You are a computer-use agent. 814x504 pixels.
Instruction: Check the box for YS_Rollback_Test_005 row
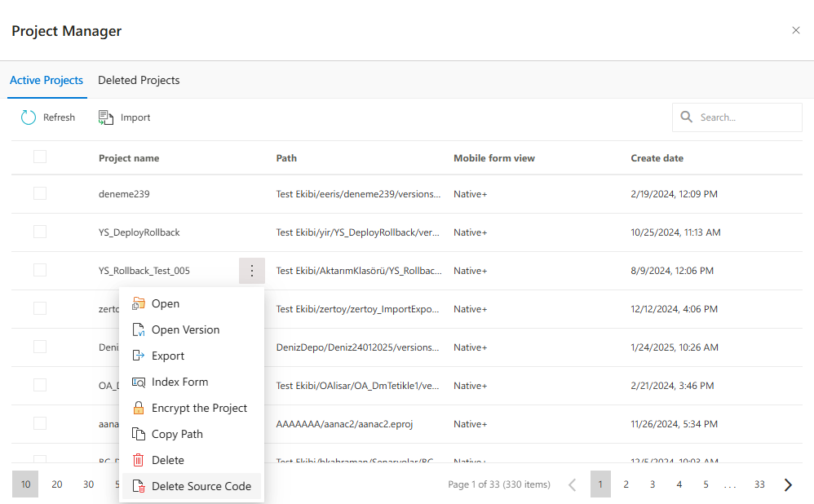point(40,270)
